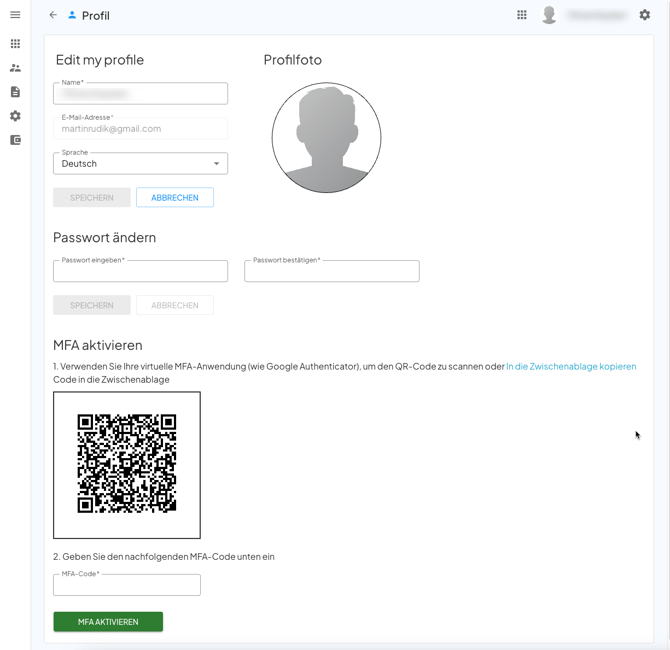Screen dimensions: 670x650
Task: Click the MFA-Code input field
Action: (127, 585)
